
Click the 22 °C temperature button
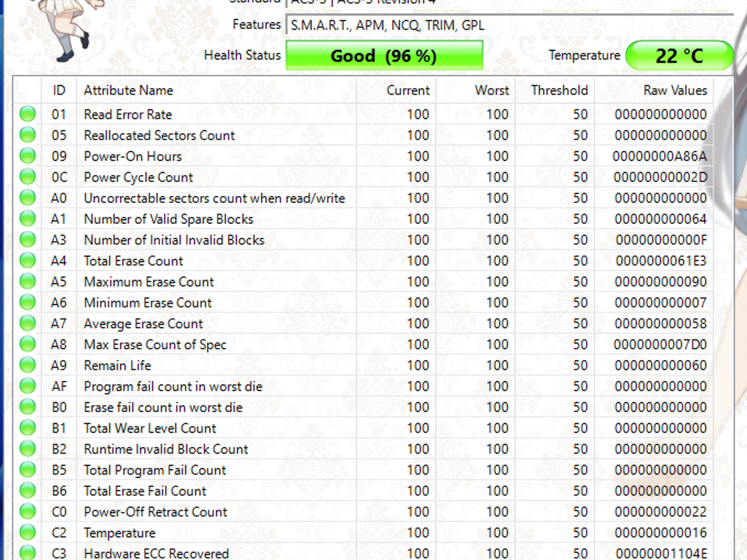point(680,55)
